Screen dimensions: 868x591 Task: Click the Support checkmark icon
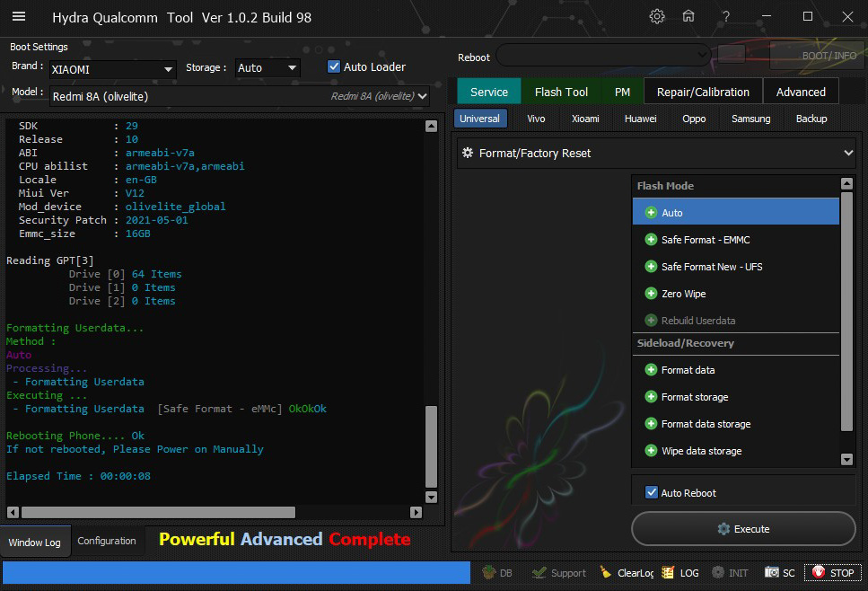point(539,572)
